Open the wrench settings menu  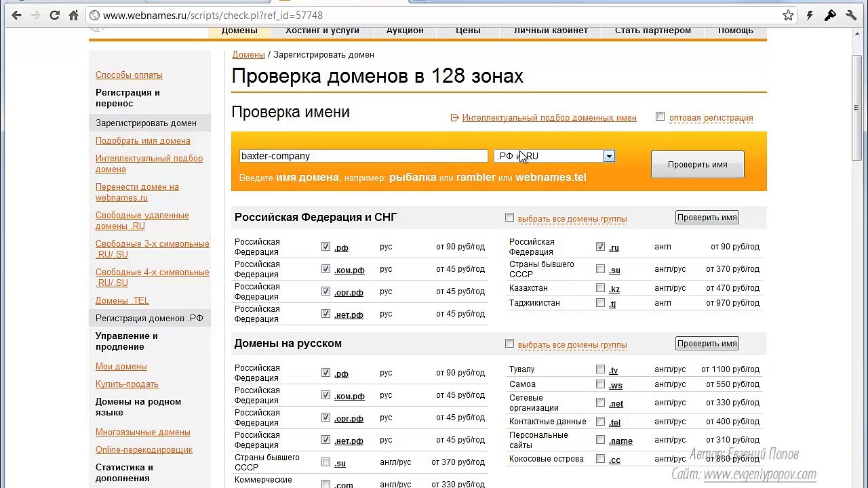851,15
